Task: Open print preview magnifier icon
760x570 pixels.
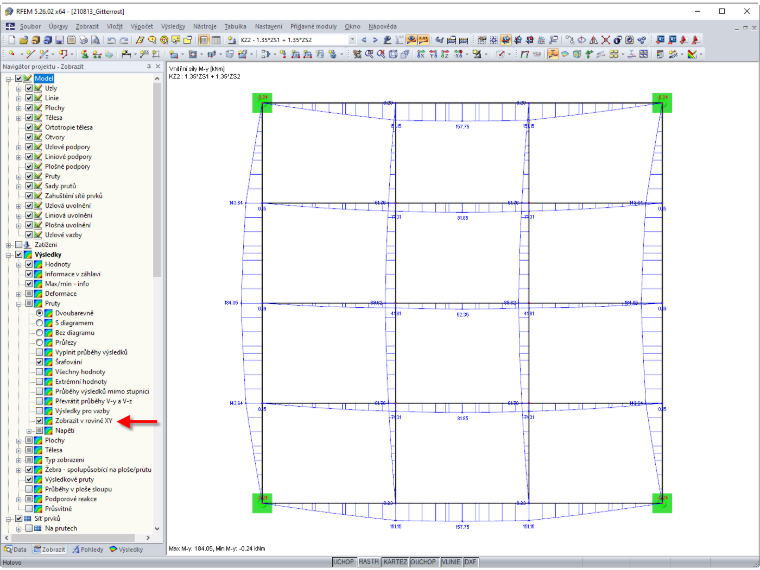Action: click(95, 40)
